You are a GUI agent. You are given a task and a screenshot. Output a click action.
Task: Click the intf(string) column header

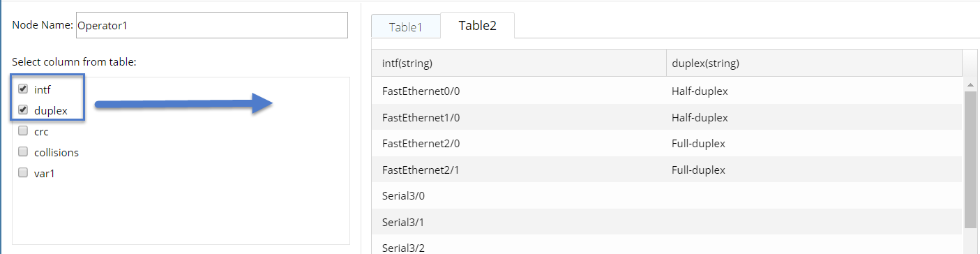point(519,63)
